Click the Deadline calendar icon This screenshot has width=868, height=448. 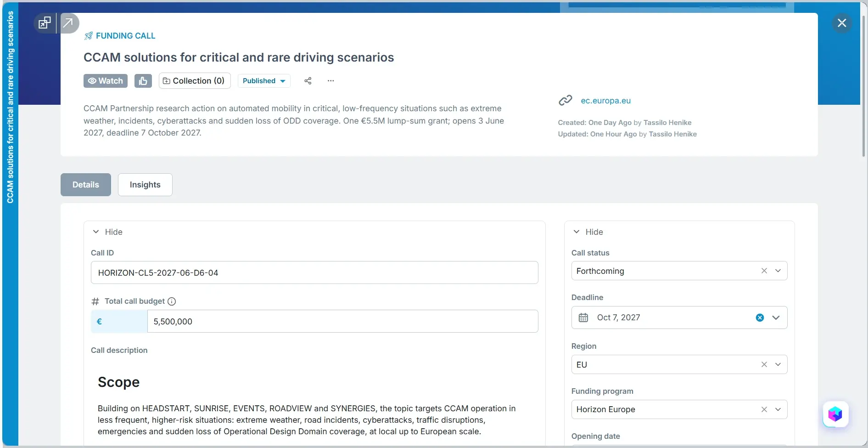point(583,318)
